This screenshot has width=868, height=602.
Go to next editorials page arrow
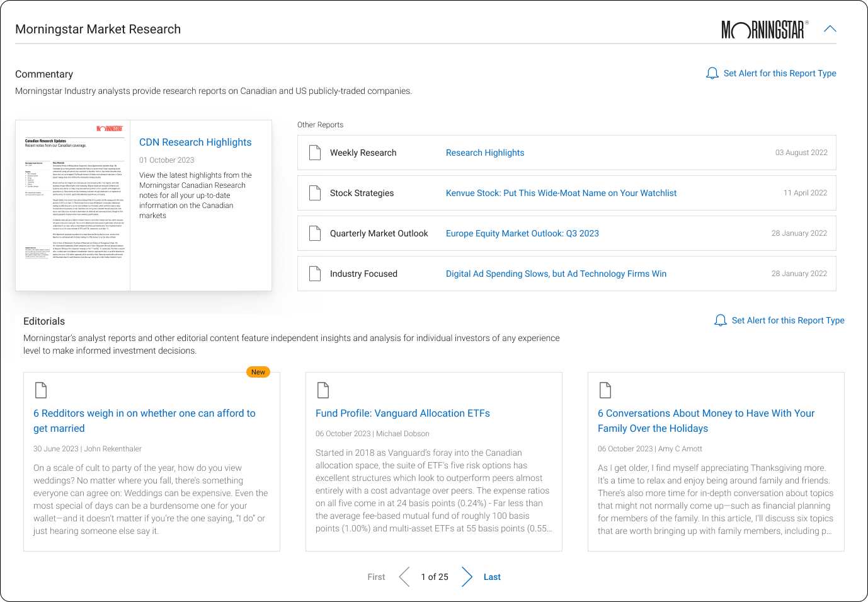point(467,577)
